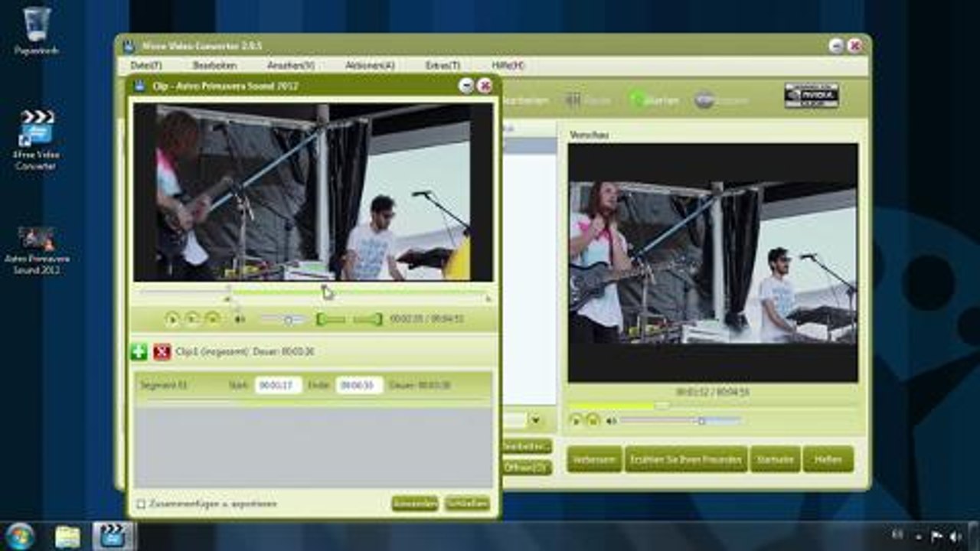Screen dimensions: 980x551
Task: Click the NVIDIA CUDA badge
Action: pyautogui.click(x=812, y=96)
